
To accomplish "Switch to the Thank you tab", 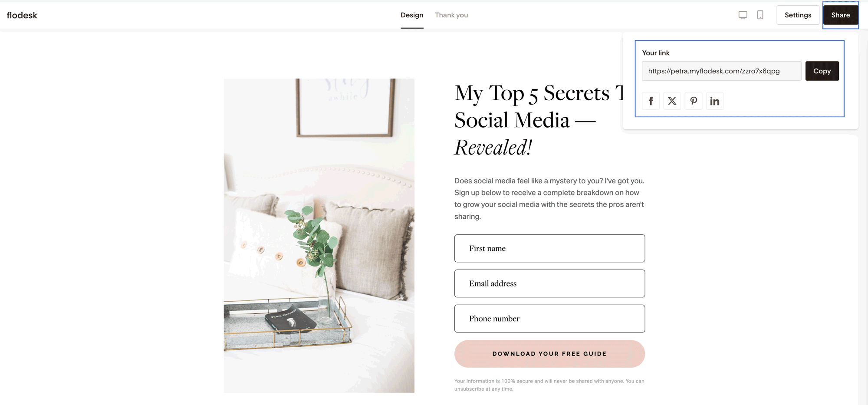I will [451, 15].
